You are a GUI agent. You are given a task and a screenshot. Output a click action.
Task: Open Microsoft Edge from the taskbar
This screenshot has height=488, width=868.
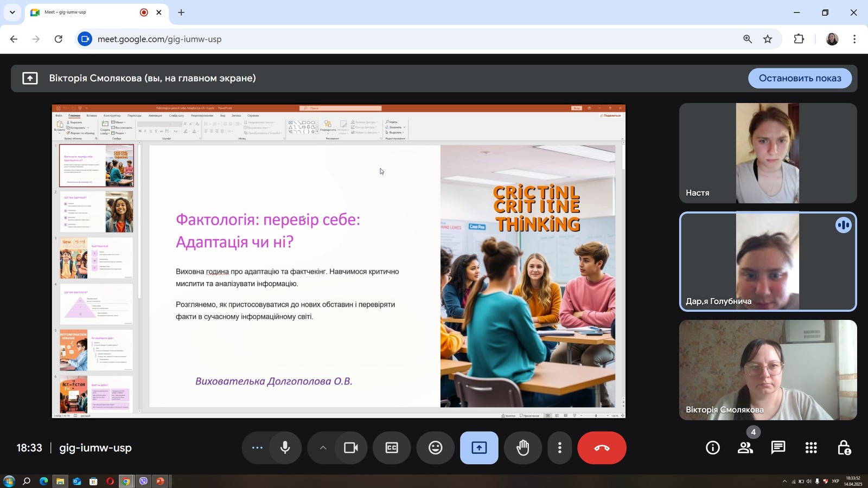(x=43, y=481)
